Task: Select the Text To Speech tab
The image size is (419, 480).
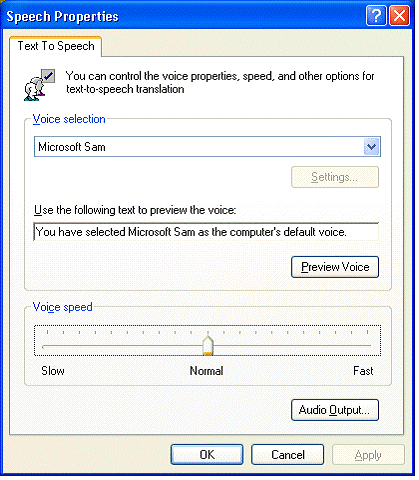Action: (56, 46)
